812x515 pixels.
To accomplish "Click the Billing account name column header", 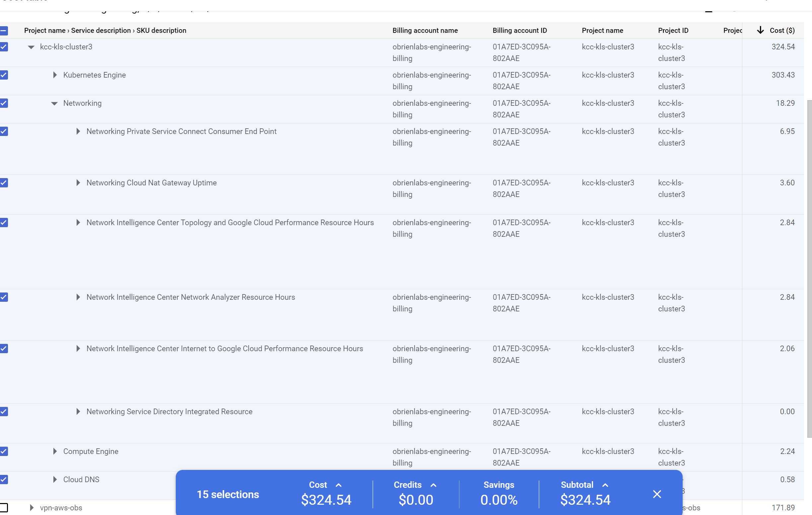I will (425, 30).
